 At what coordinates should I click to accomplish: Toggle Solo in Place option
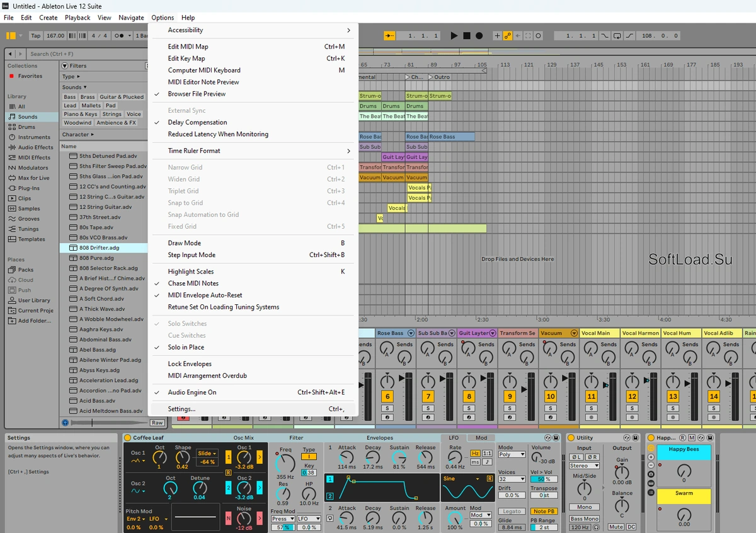pyautogui.click(x=253, y=347)
